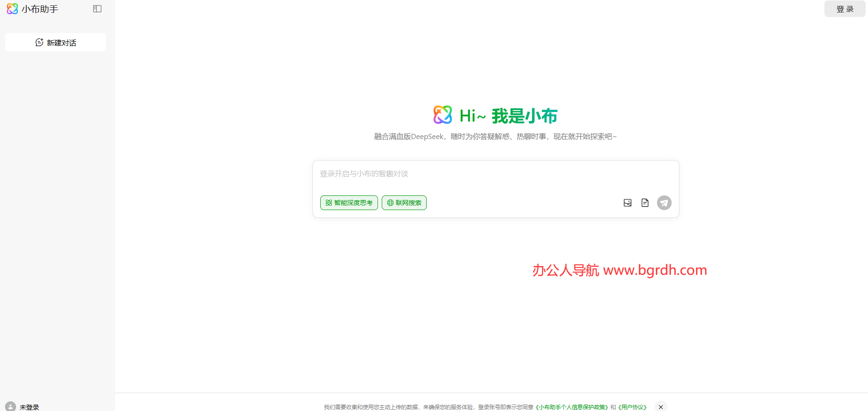Click the colorful logo beside Hi~ 我是小布

point(443,115)
